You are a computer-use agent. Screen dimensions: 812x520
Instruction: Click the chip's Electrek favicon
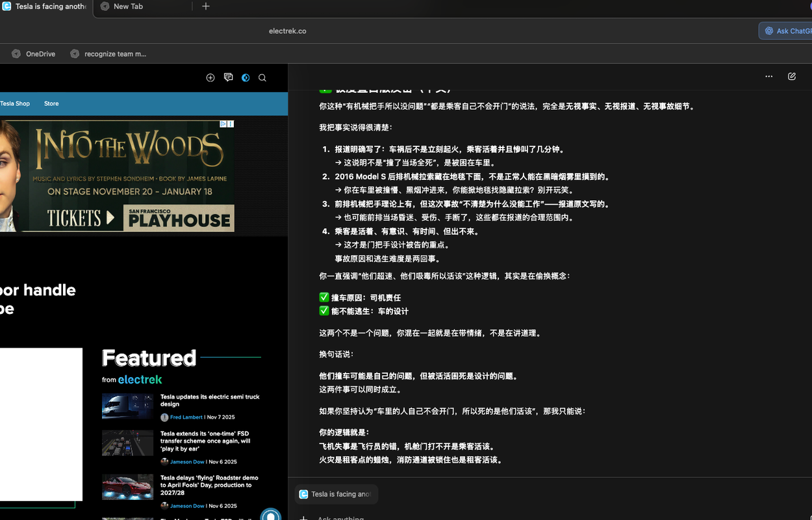[x=303, y=494]
